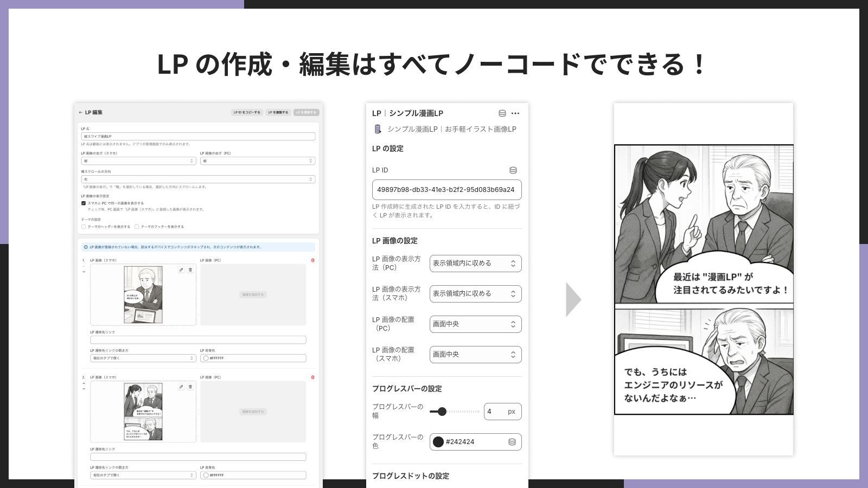Remove content block 2 with red trash icon
The image size is (868, 488).
click(x=312, y=377)
